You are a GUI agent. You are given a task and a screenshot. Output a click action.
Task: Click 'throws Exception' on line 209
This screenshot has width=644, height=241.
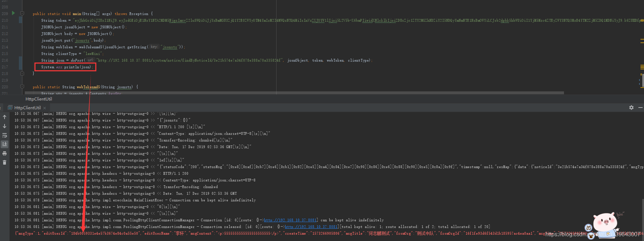[x=131, y=14]
